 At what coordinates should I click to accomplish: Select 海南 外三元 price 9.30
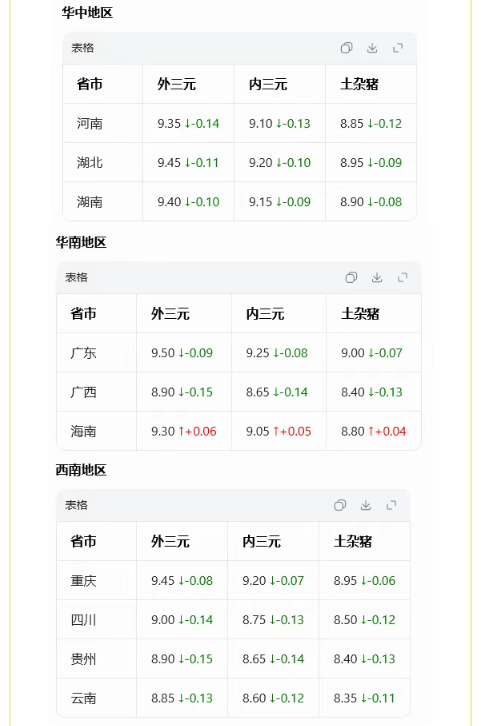click(163, 432)
